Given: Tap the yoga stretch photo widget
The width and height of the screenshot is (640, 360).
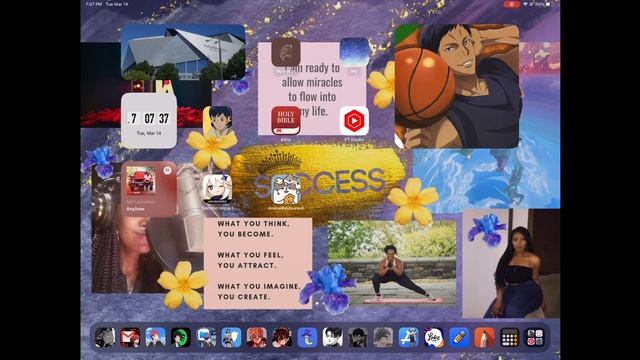Looking at the screenshot, I should point(392,263).
